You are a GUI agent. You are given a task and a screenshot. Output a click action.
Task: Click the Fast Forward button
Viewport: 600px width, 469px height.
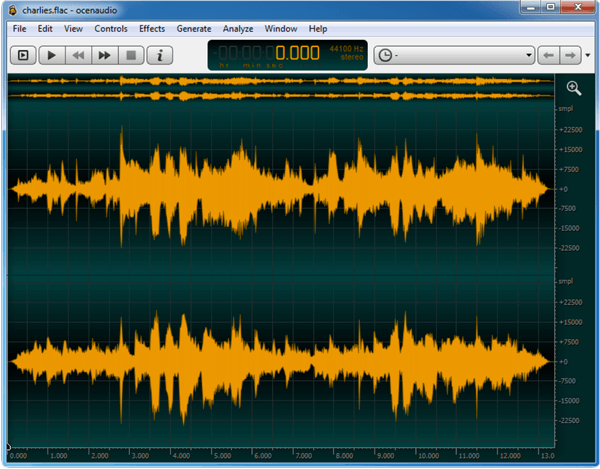tap(104, 54)
